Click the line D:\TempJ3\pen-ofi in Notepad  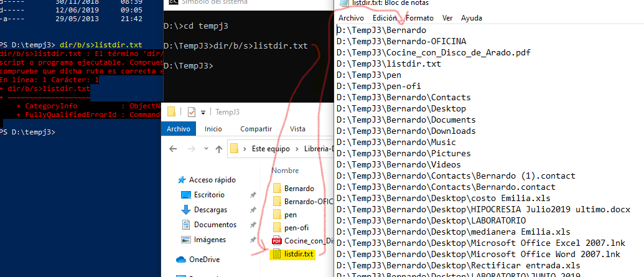coord(378,87)
